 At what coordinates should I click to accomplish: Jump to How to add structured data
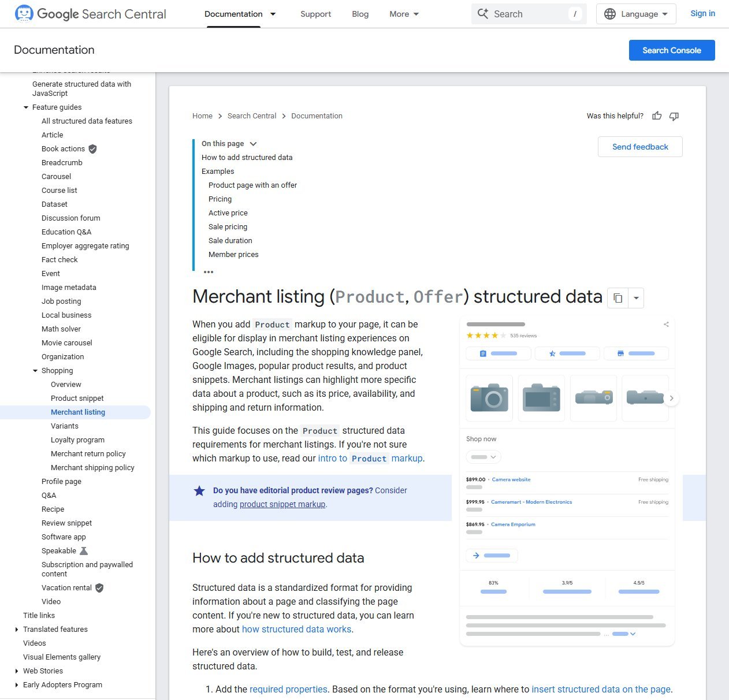tap(247, 158)
